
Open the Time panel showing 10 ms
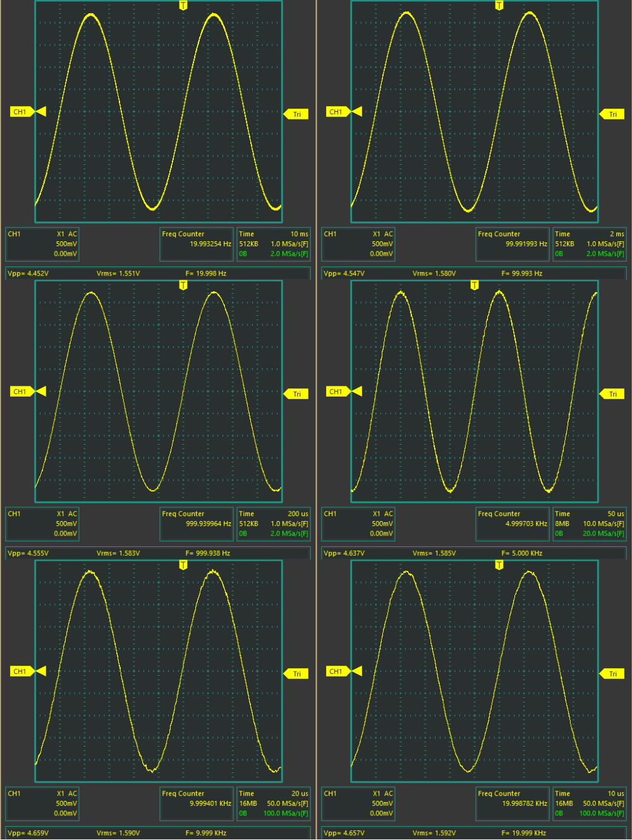pos(273,244)
